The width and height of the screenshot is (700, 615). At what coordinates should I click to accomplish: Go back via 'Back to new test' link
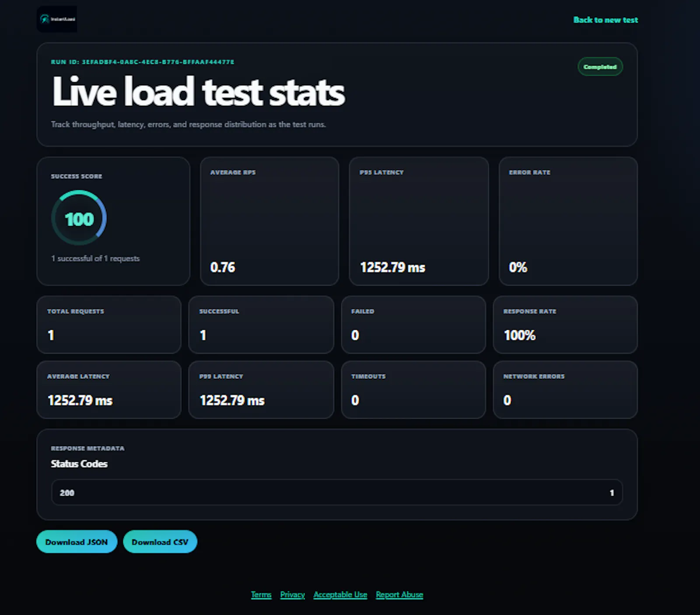pos(605,20)
